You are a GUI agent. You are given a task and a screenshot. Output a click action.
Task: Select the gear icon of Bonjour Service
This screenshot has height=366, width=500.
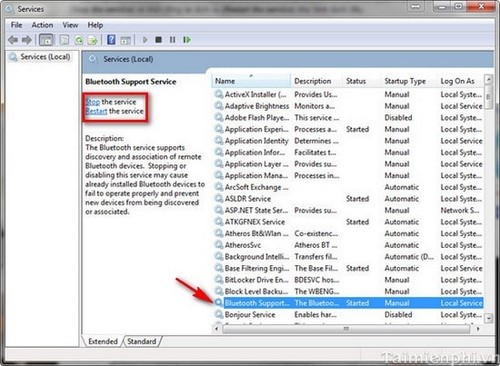click(219, 314)
